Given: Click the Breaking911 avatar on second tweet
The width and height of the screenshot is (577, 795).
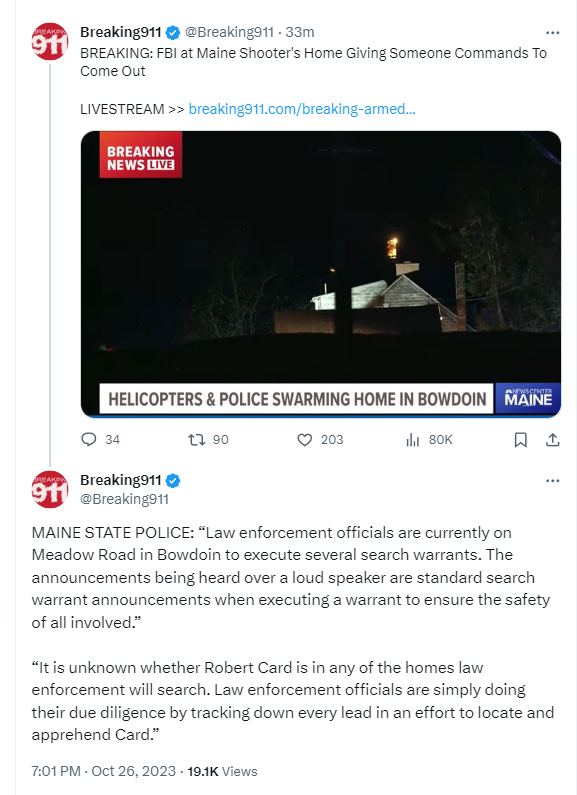Looking at the screenshot, I should click(x=50, y=489).
